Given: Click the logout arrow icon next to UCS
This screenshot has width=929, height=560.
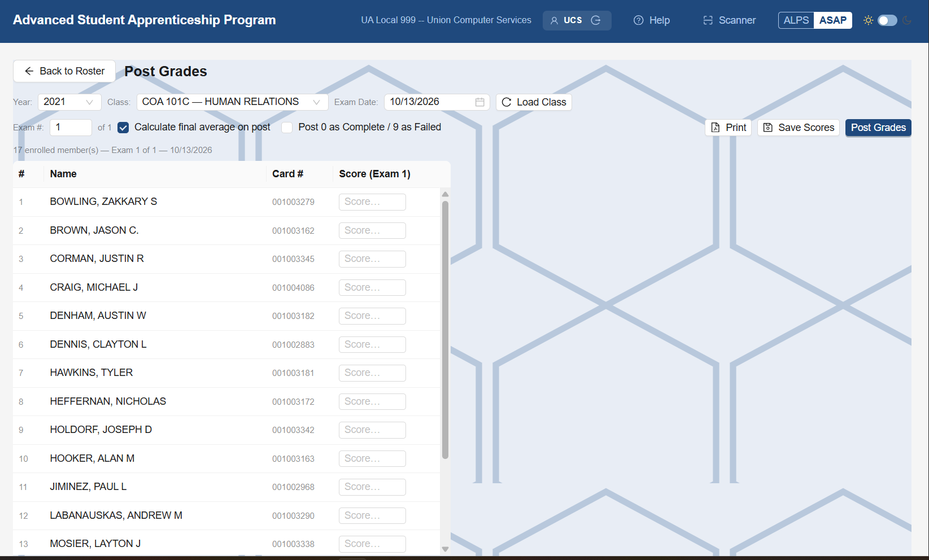Looking at the screenshot, I should (x=596, y=20).
